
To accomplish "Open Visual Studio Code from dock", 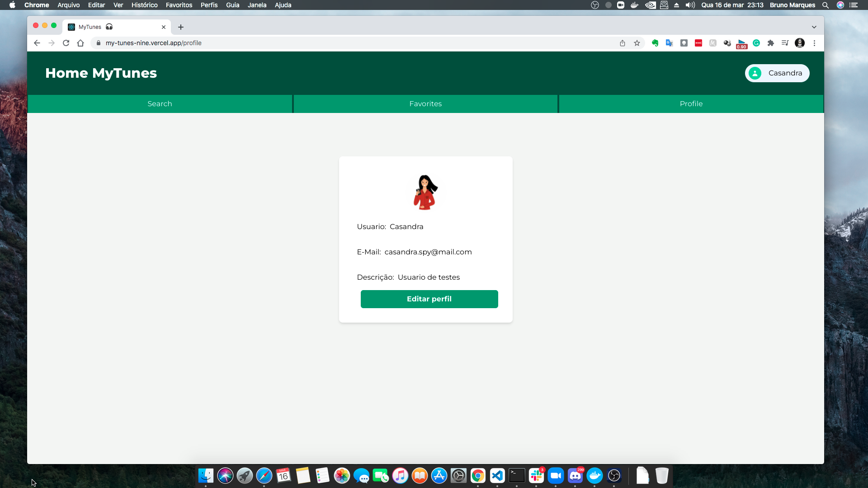I will tap(497, 475).
